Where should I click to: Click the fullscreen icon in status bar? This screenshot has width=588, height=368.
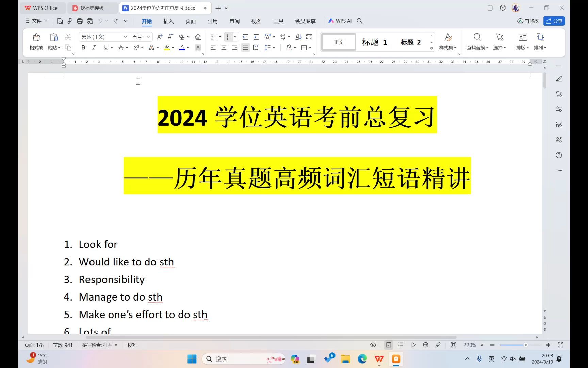(560, 345)
